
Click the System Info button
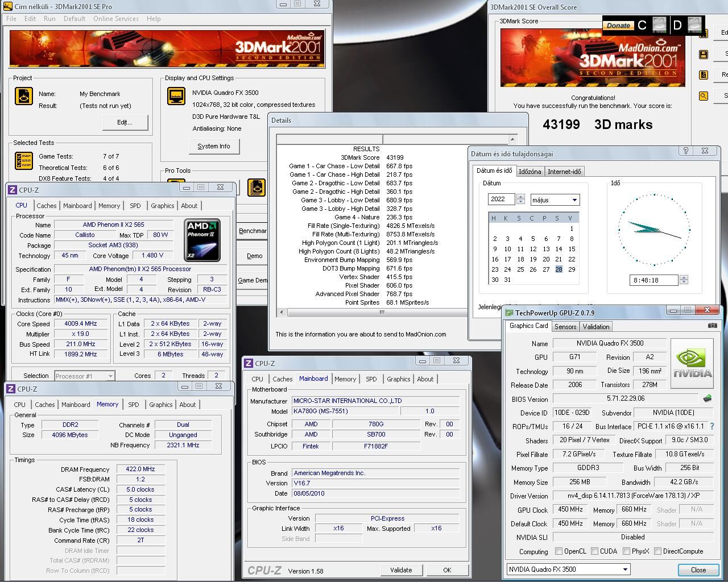pyautogui.click(x=214, y=146)
